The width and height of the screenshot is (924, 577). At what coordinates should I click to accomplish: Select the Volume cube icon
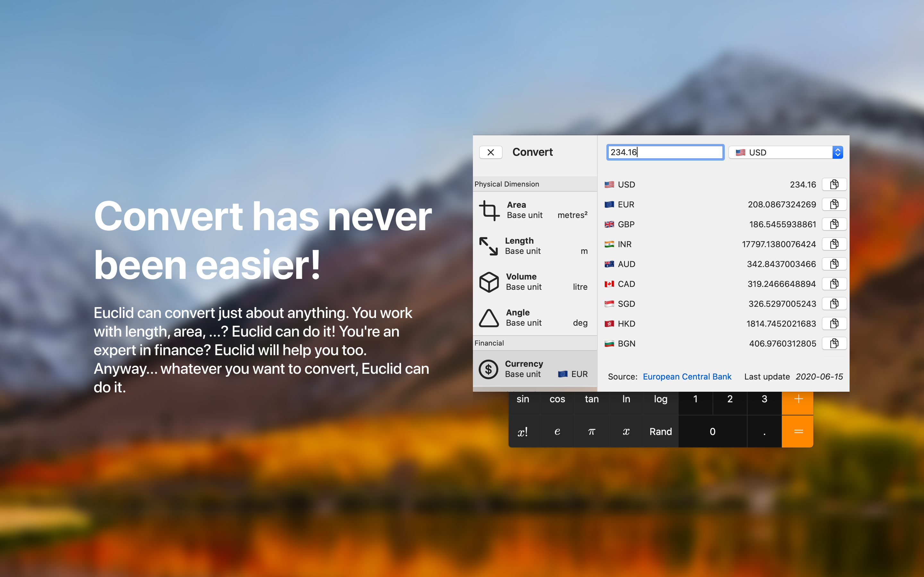tap(489, 282)
